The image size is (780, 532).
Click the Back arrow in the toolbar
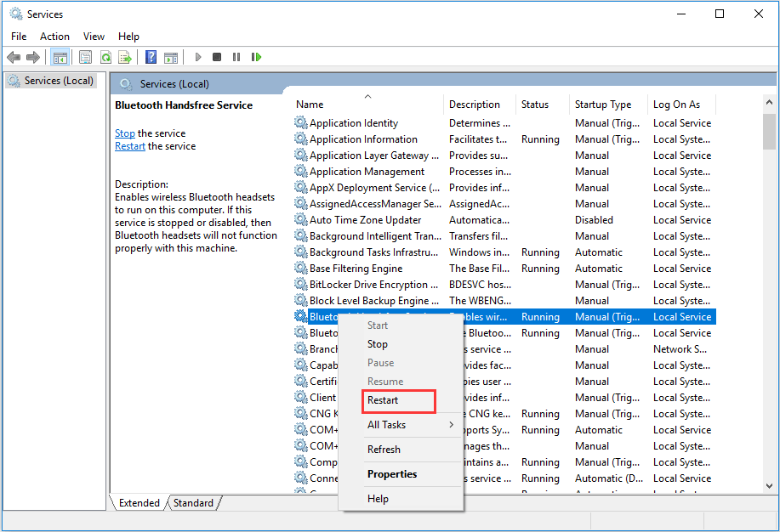(14, 57)
